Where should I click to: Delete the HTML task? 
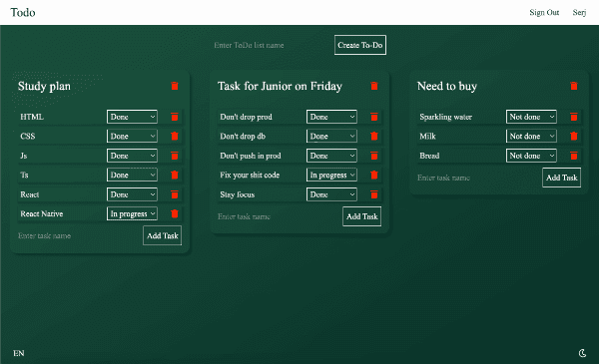(175, 117)
